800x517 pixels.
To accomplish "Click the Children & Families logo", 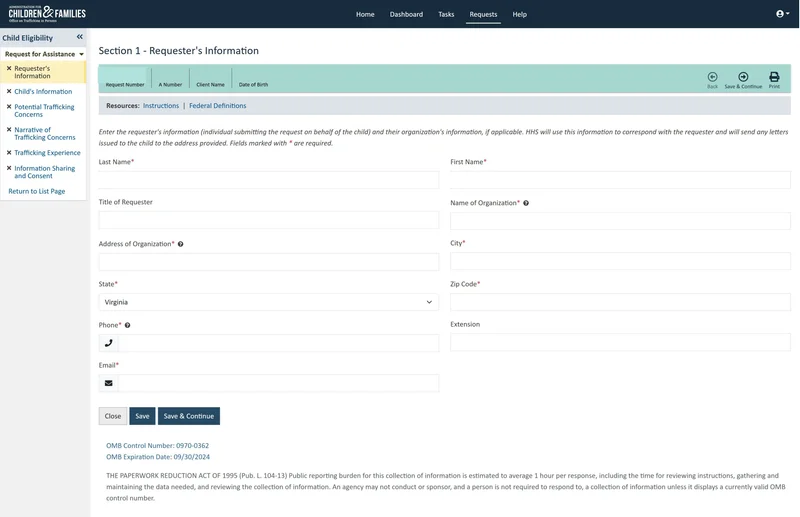I will 47,14.
